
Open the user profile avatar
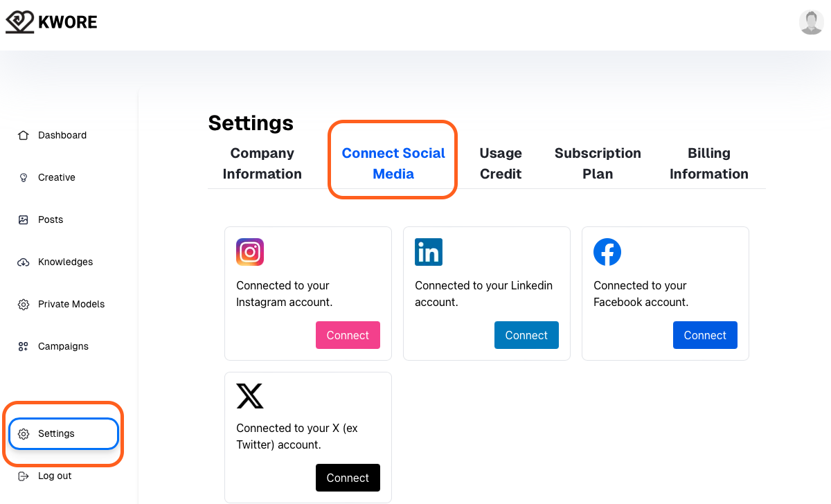811,22
